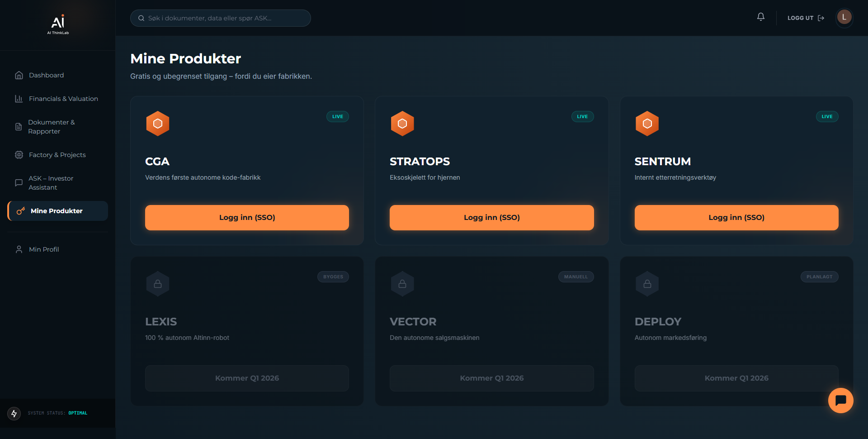Open the chat bubble widget
868x439 pixels.
click(x=840, y=400)
